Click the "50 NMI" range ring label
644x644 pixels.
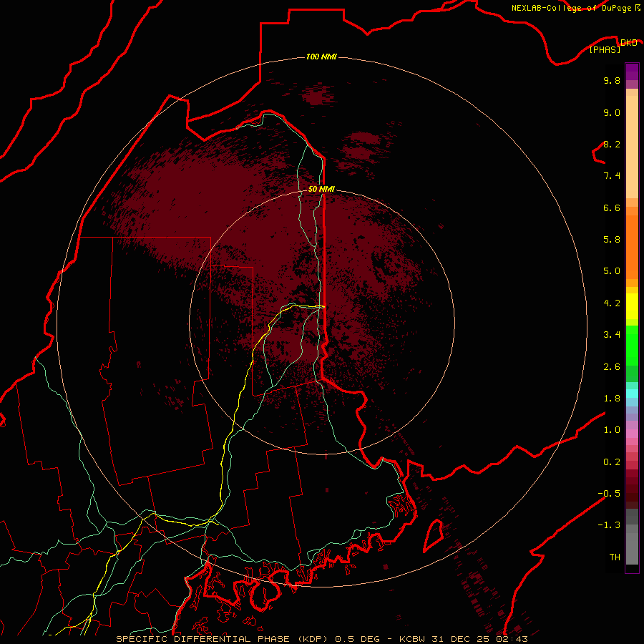click(x=321, y=189)
